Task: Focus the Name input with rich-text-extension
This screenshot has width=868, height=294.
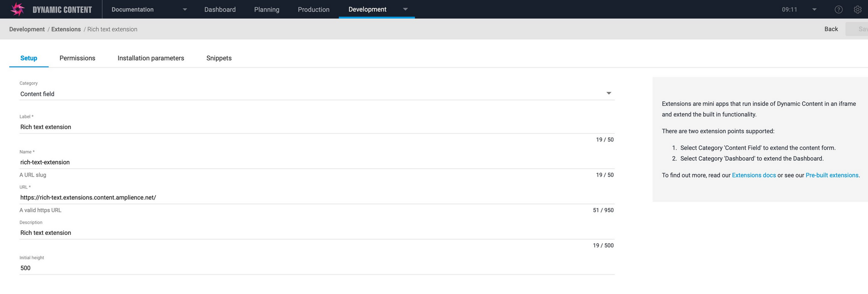Action: click(x=317, y=162)
